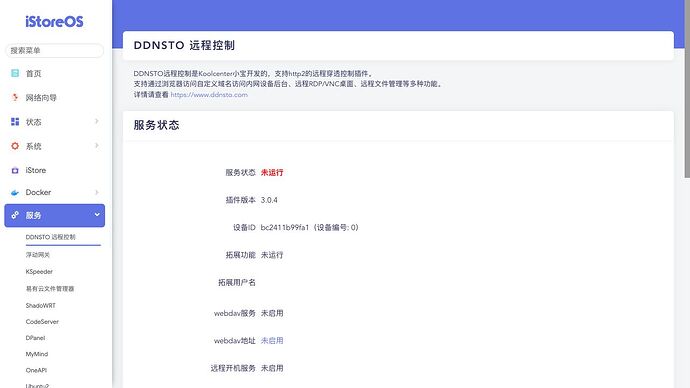The width and height of the screenshot is (690, 388).
Task: Click the webdav地址 未启用 link
Action: point(272,340)
